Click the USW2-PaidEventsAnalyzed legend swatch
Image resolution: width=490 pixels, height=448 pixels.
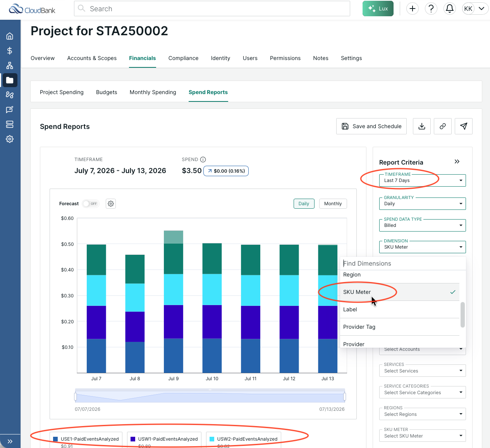point(212,439)
